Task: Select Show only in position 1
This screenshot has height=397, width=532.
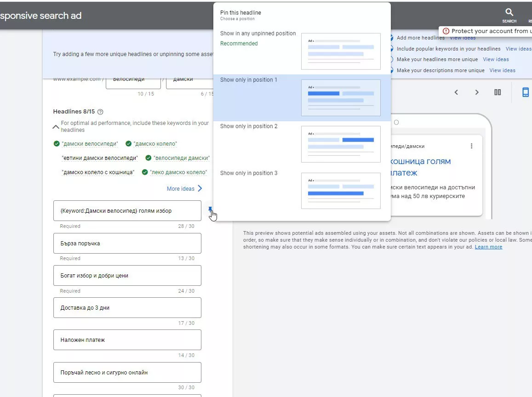Action: click(302, 97)
